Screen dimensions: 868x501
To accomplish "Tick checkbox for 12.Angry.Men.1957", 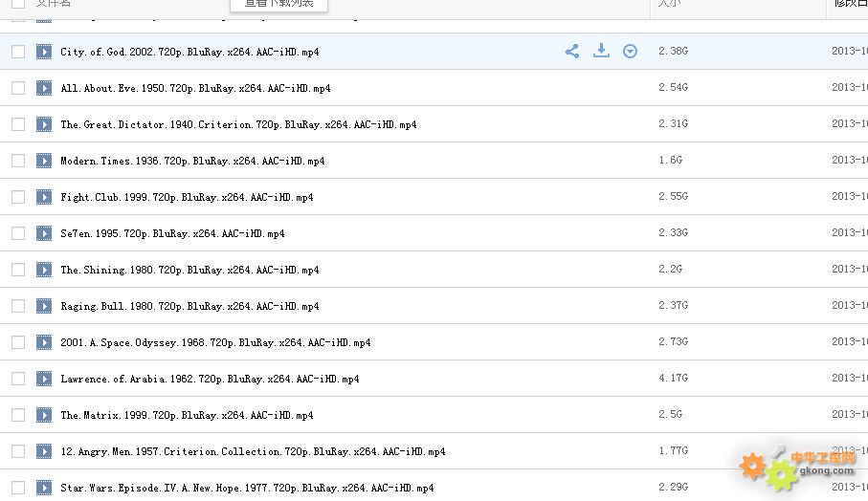I will pyautogui.click(x=18, y=452).
